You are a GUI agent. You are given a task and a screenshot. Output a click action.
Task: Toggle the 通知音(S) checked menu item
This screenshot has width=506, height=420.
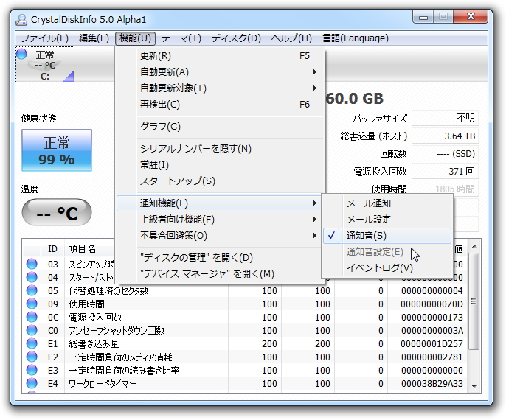coord(387,236)
